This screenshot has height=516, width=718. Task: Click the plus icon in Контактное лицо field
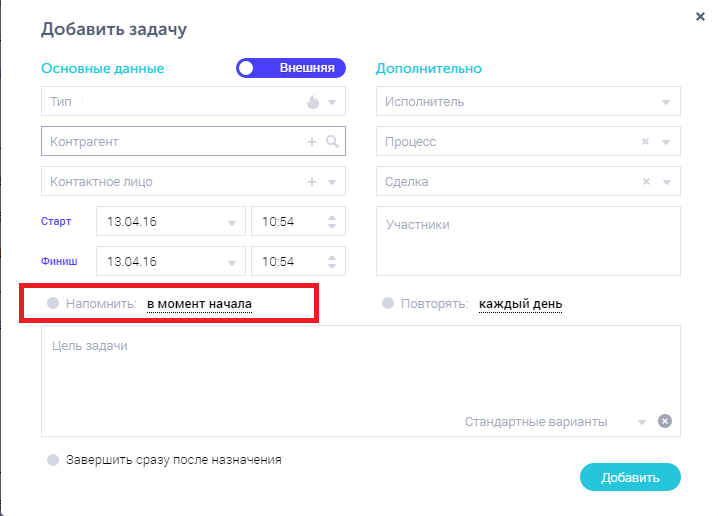click(312, 182)
